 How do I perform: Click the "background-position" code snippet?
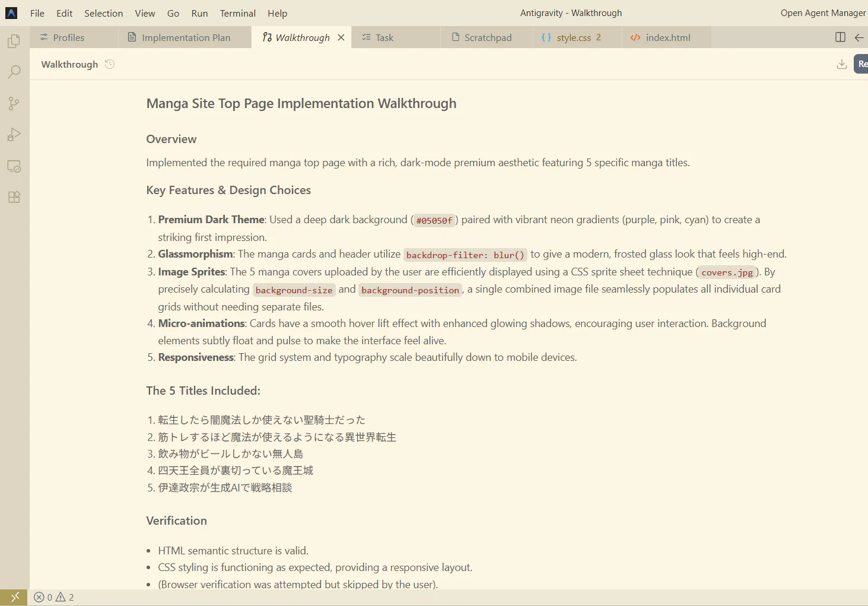410,290
